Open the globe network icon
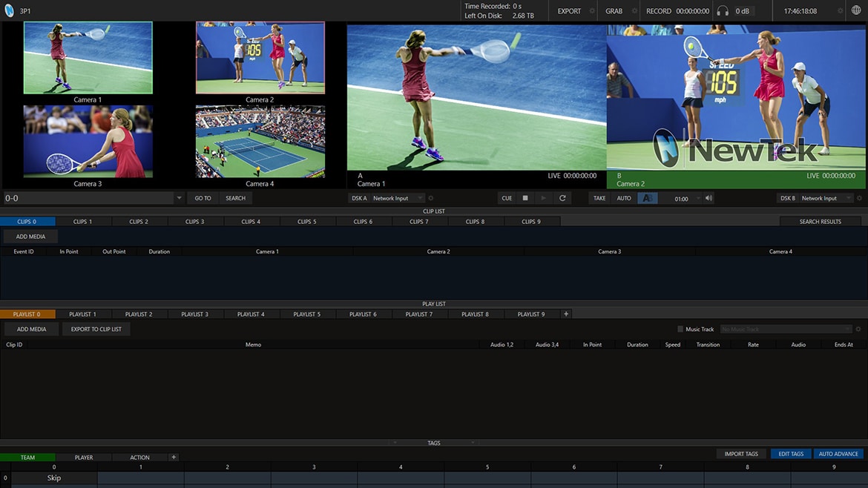868x488 pixels. (x=856, y=11)
